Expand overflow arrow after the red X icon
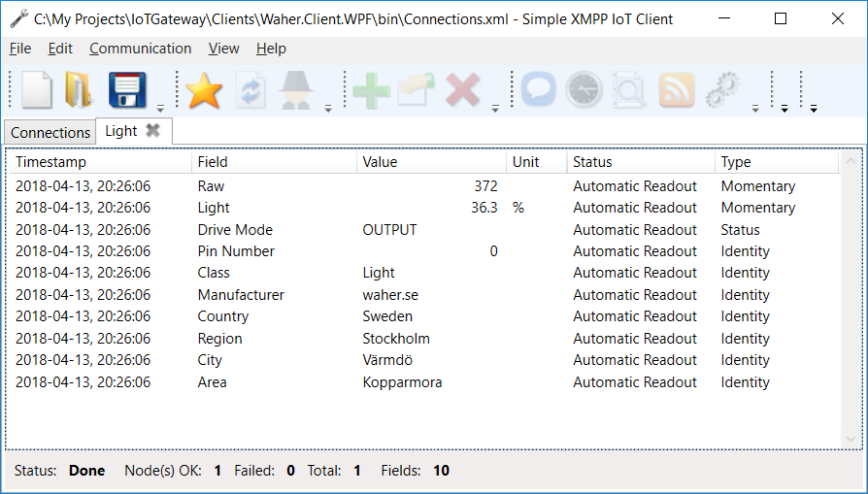Screen dimensions: 868x494 495,108
